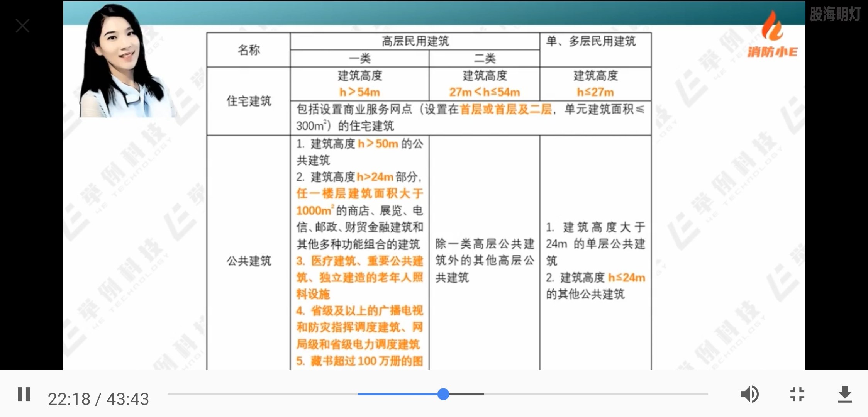Click the 22:18 / 43:43 time display
The width and height of the screenshot is (868, 417).
[x=98, y=399]
